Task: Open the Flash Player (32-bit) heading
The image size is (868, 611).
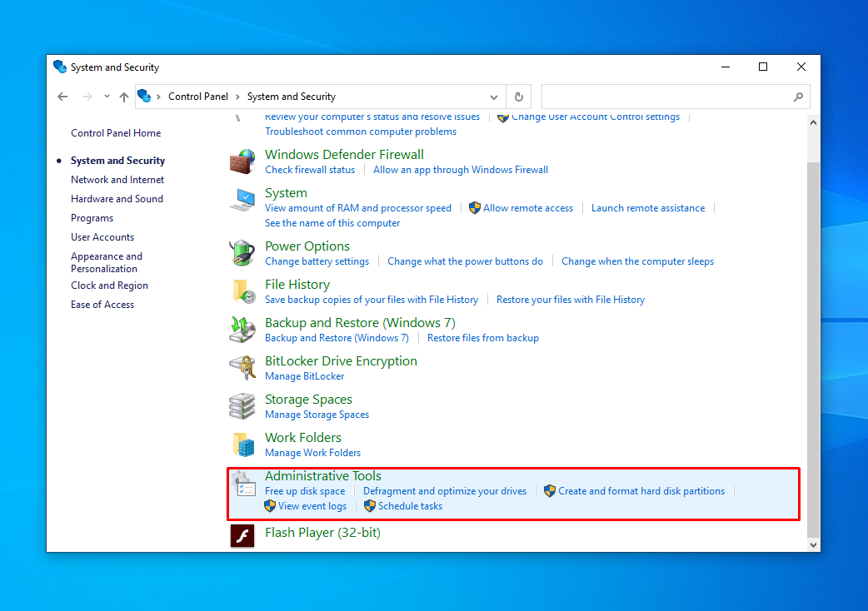Action: pyautogui.click(x=322, y=533)
